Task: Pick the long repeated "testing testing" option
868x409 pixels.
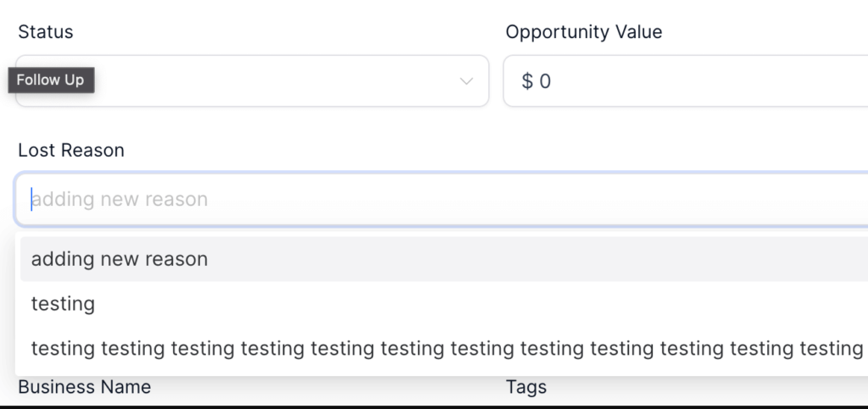Action: (x=447, y=348)
